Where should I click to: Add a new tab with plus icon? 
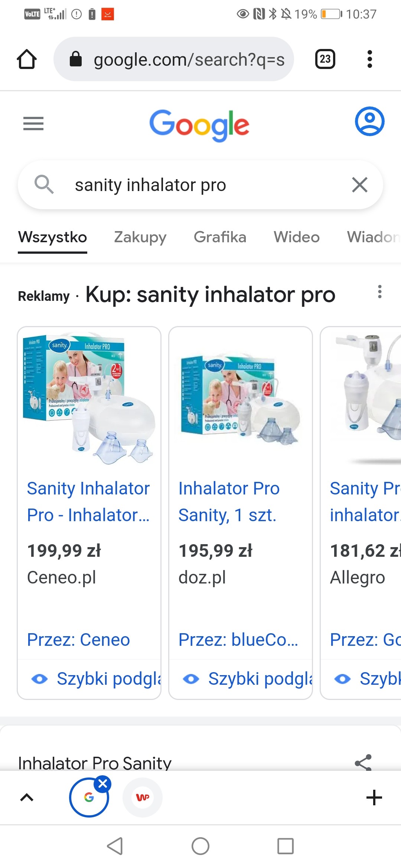point(374,798)
